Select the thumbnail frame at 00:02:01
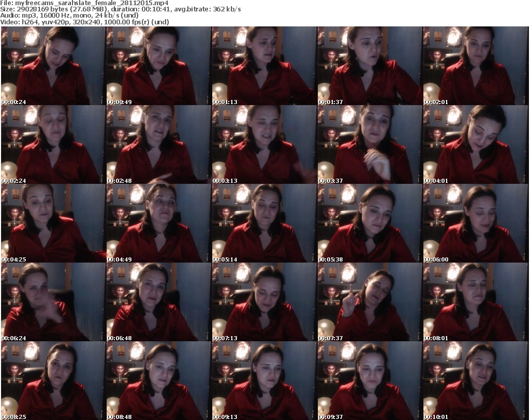 click(476, 66)
